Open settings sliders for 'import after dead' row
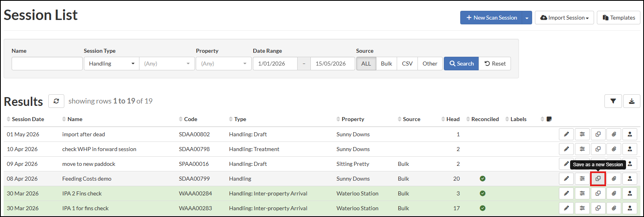The width and height of the screenshot is (644, 217). [582, 134]
